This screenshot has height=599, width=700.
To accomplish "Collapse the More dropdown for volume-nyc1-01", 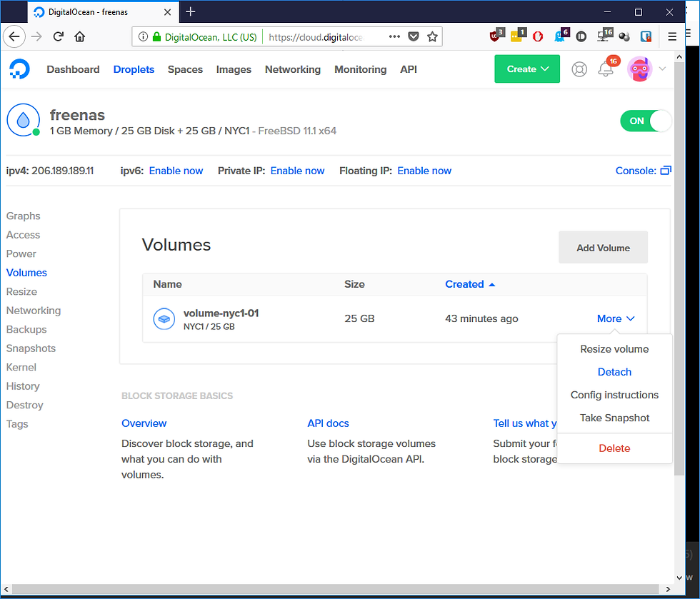I will 616,318.
